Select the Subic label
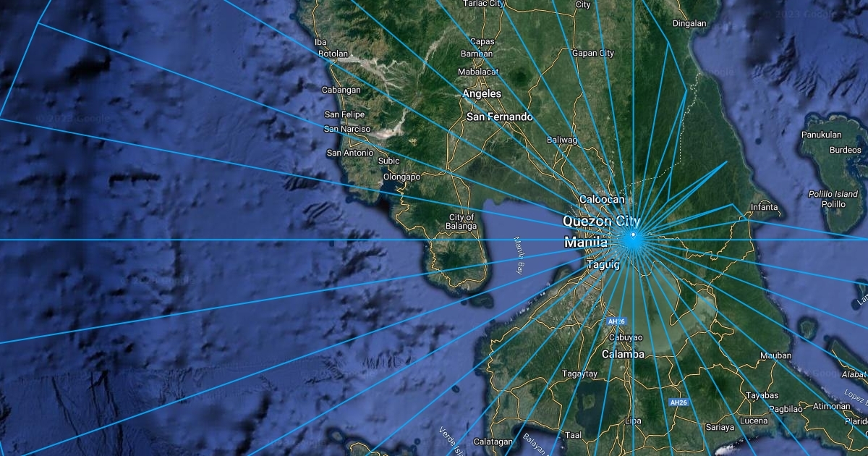The width and height of the screenshot is (868, 456). [388, 161]
